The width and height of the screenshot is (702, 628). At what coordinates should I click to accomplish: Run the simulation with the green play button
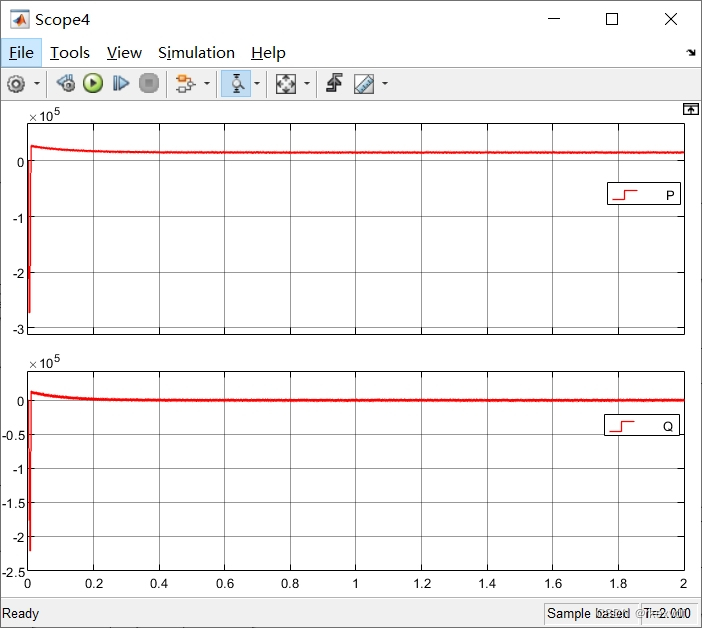[93, 84]
